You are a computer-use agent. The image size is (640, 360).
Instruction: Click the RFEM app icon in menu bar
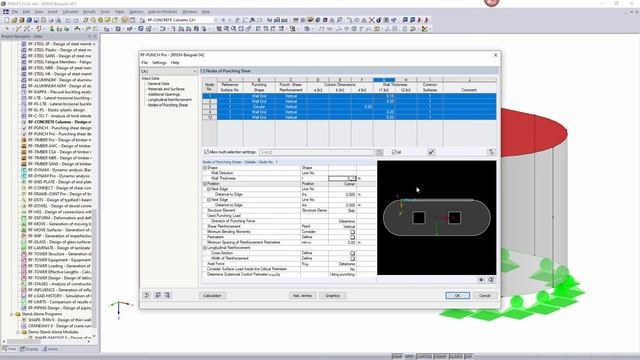6,12
